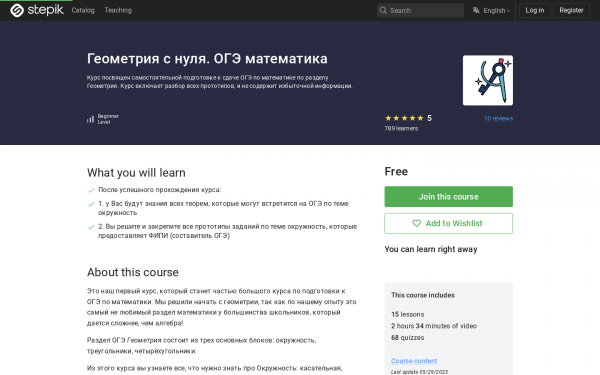Viewport: 600px width, 375px height.
Task: Open the Catalog menu item
Action: (x=83, y=10)
